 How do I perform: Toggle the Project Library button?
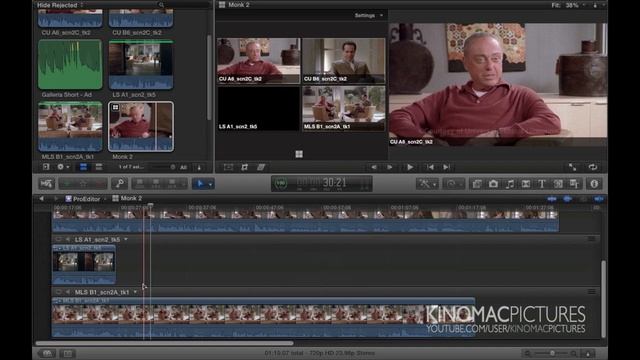point(47,353)
